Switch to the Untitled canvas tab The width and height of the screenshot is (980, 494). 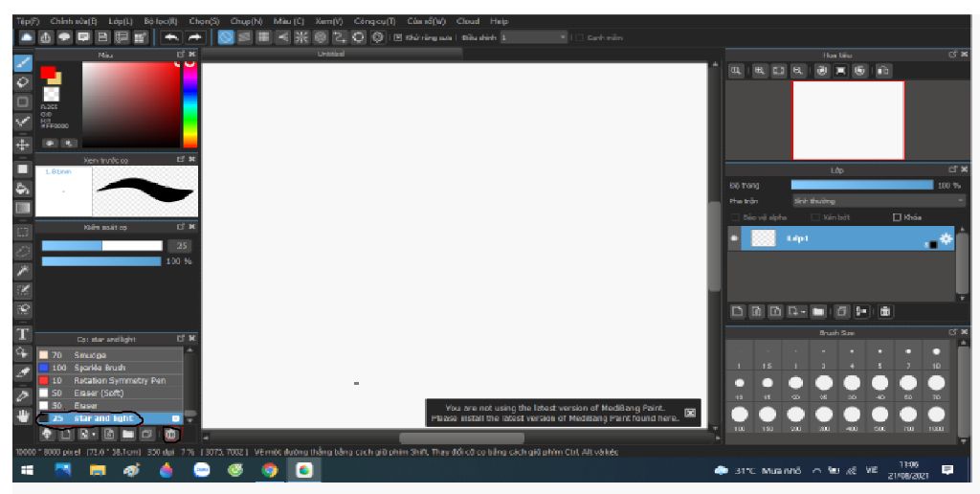pos(331,55)
